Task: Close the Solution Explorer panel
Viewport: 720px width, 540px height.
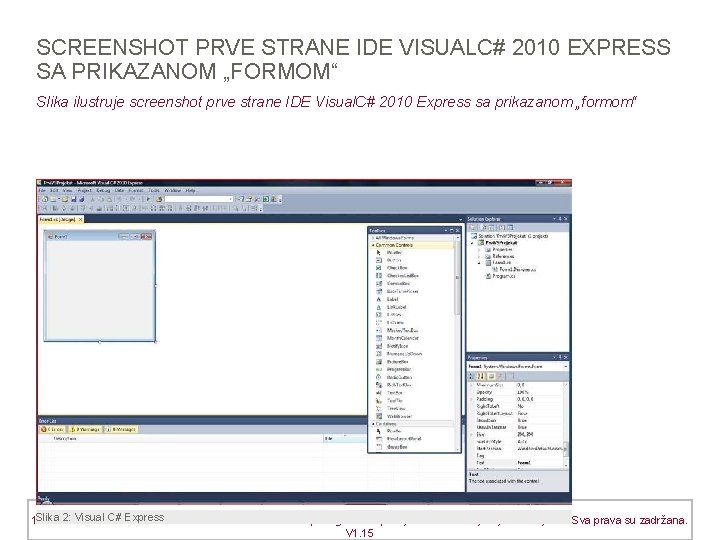Action: [x=565, y=219]
